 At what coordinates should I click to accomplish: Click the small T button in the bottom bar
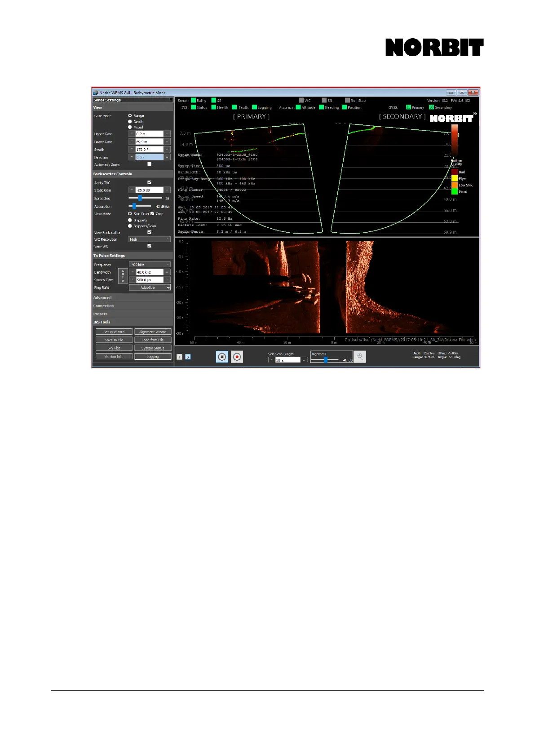(180, 357)
